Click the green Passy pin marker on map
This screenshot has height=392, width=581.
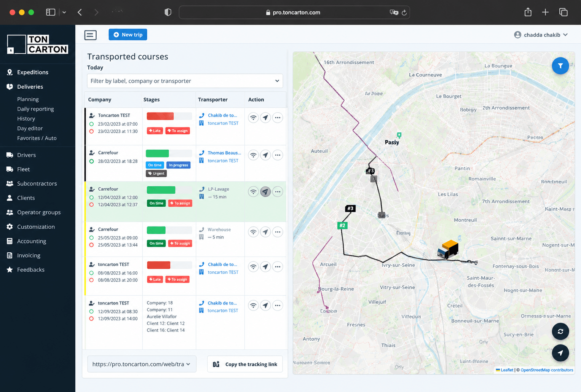click(399, 135)
